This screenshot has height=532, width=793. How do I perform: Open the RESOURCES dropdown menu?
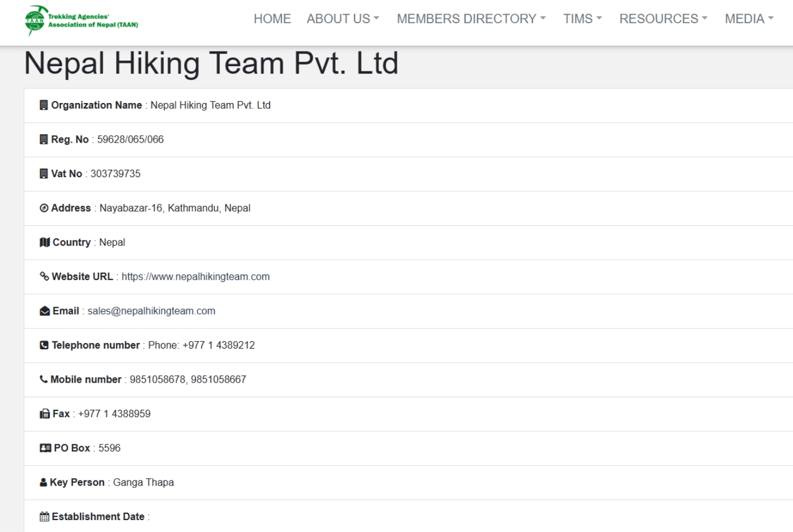[663, 19]
